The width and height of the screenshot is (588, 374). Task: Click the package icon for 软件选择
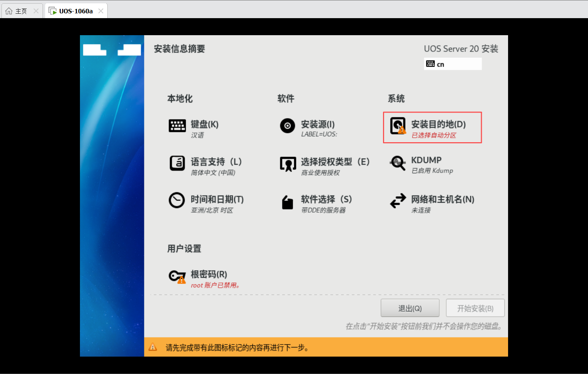pos(288,202)
